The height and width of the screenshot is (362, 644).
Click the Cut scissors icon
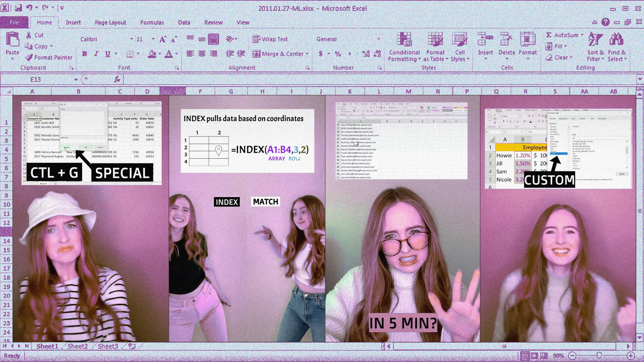click(29, 35)
